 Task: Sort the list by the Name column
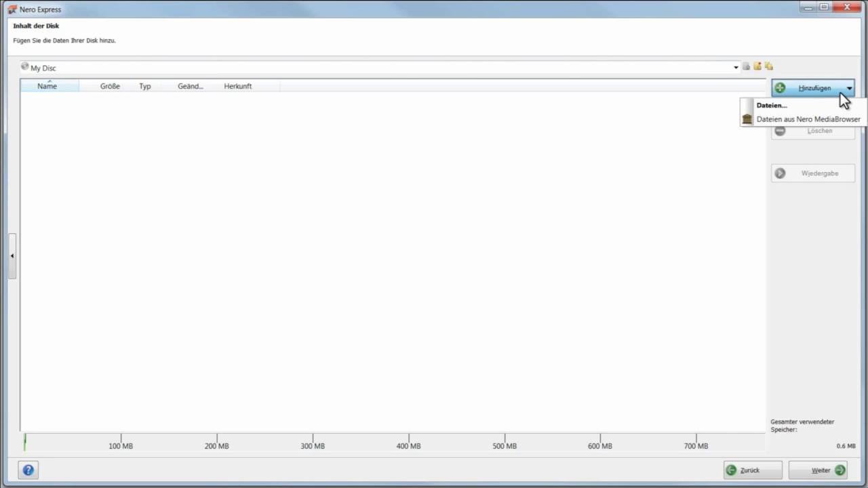(50, 86)
